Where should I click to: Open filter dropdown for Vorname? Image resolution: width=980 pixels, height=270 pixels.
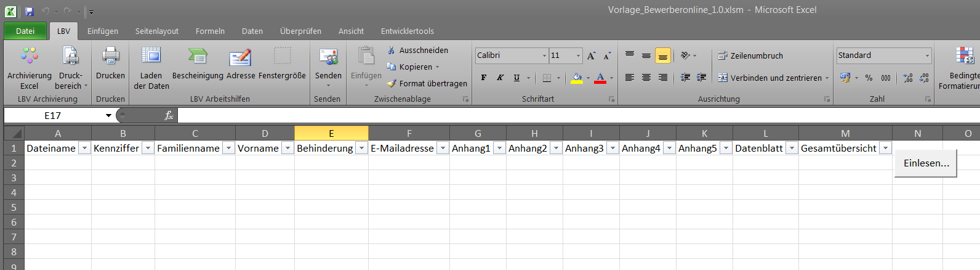pos(287,148)
